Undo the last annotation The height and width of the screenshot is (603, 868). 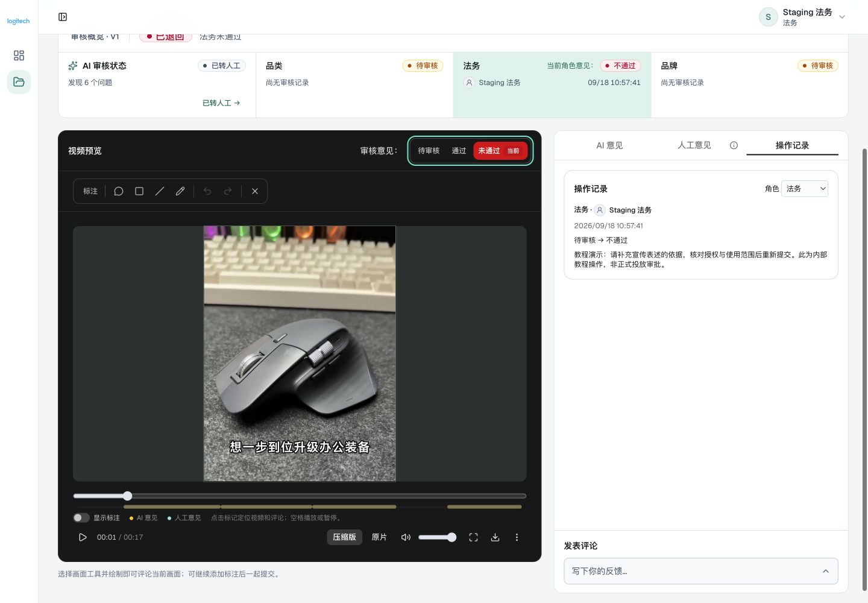(207, 191)
